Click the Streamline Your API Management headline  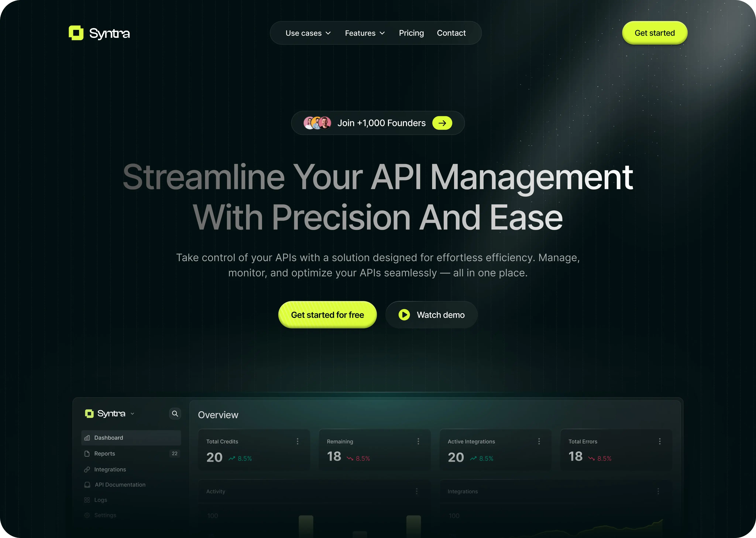378,177
